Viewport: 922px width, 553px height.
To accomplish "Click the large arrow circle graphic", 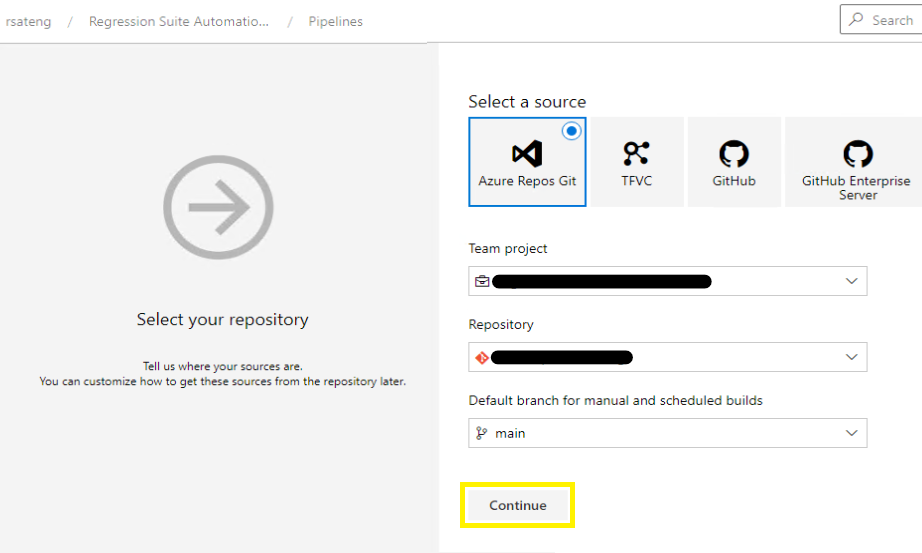I will pos(218,207).
